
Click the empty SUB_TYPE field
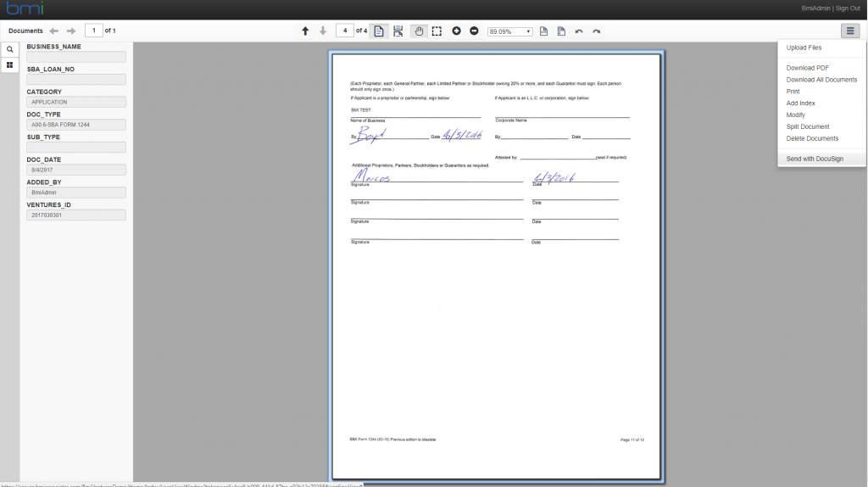(x=76, y=148)
